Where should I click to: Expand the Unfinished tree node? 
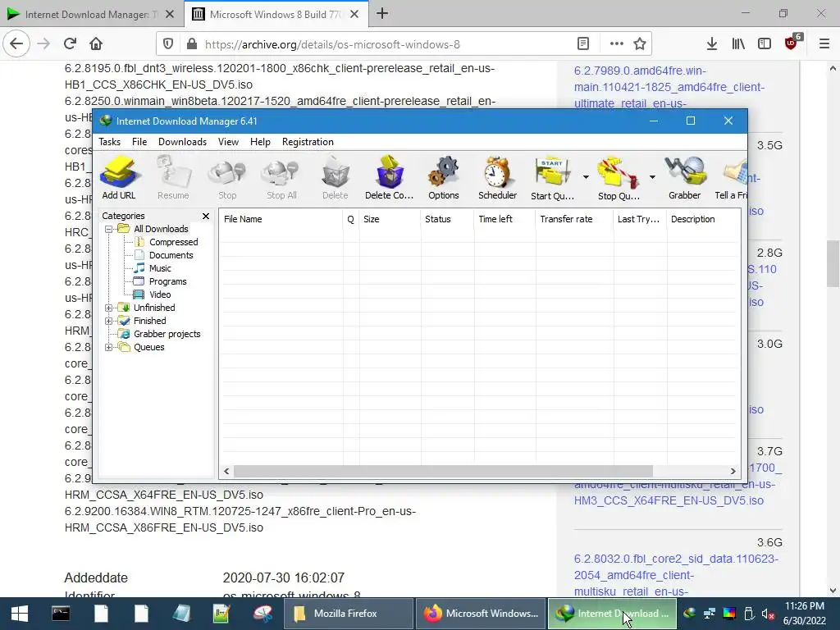(109, 308)
